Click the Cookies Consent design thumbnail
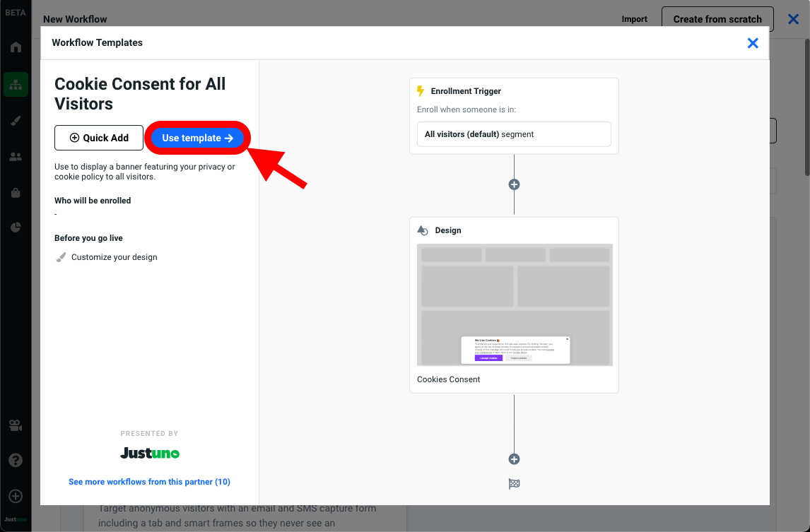The height and width of the screenshot is (532, 810). (515, 305)
